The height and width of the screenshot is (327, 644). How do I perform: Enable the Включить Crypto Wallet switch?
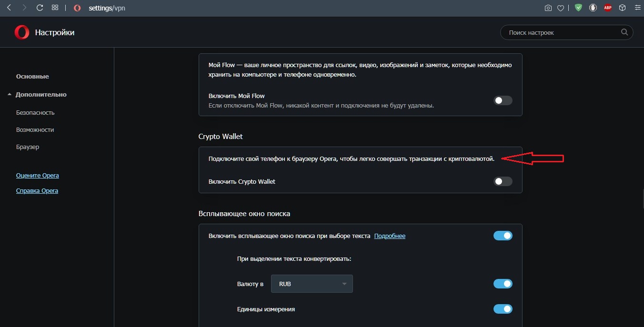click(503, 181)
